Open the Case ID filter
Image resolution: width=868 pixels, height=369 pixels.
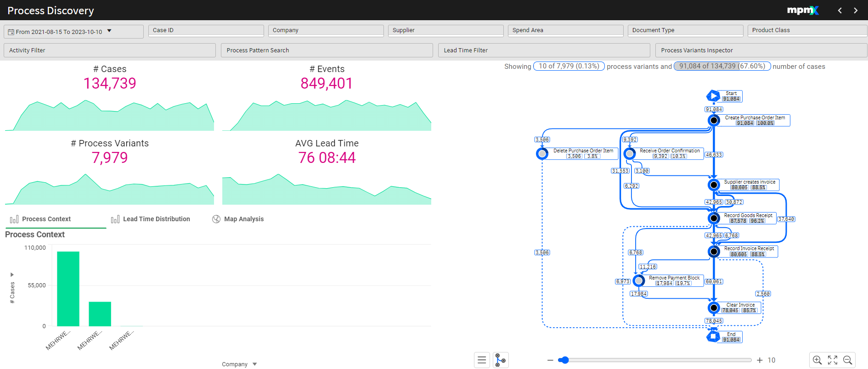click(x=206, y=30)
